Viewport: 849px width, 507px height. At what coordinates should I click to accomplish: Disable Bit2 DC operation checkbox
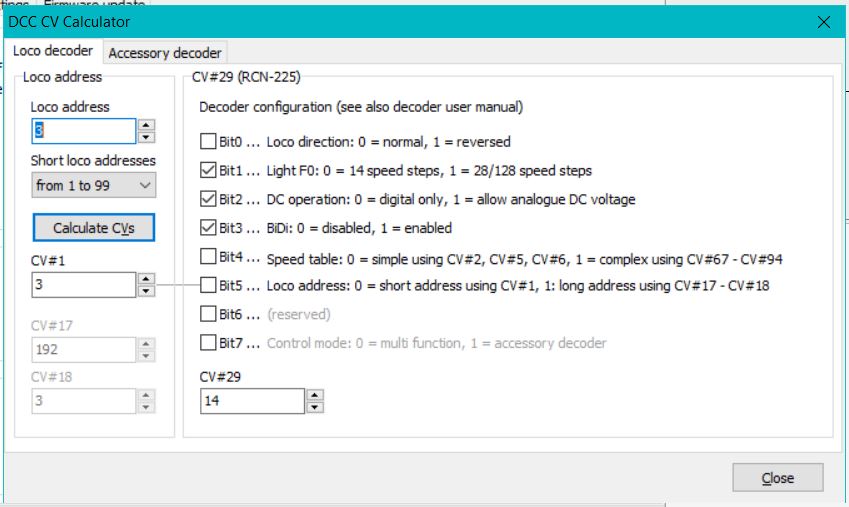(x=208, y=199)
